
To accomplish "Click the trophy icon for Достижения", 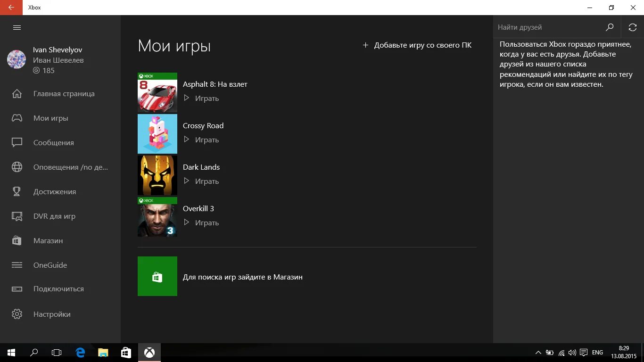I will coord(17,192).
